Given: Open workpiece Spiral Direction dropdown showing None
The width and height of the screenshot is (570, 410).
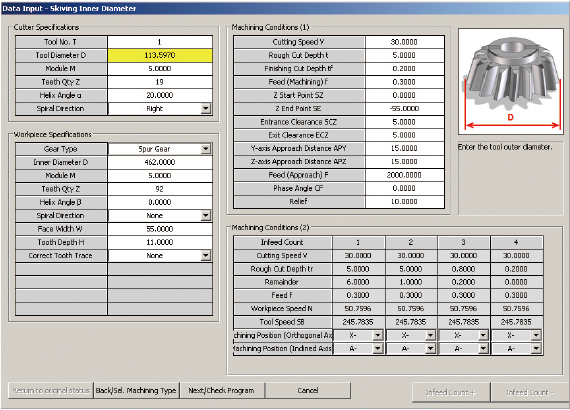Looking at the screenshot, I should tap(206, 216).
